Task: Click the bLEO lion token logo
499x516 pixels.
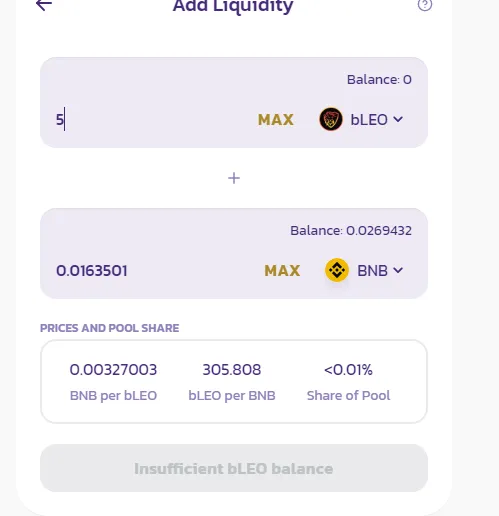Action: point(331,119)
